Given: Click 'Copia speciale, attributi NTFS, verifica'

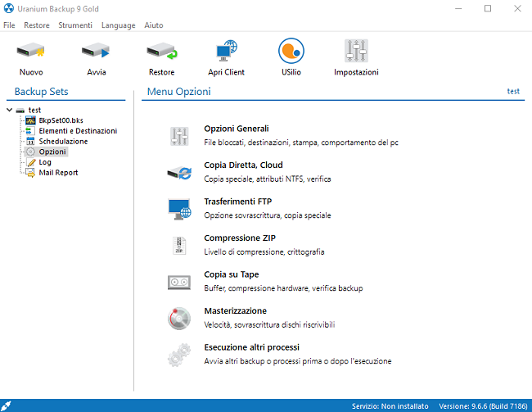Looking at the screenshot, I should 268,179.
